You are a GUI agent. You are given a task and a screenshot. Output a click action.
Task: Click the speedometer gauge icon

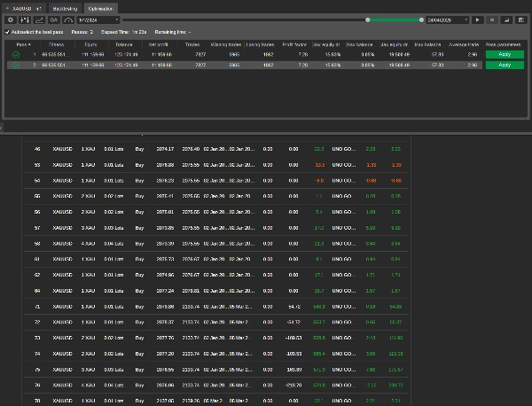point(68,19)
